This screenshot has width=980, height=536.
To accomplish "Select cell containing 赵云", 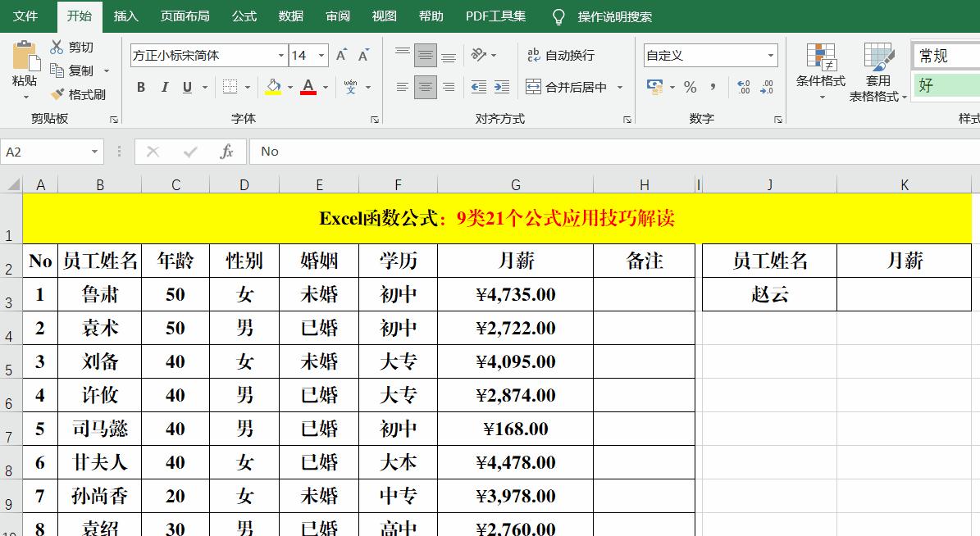I will coord(770,294).
